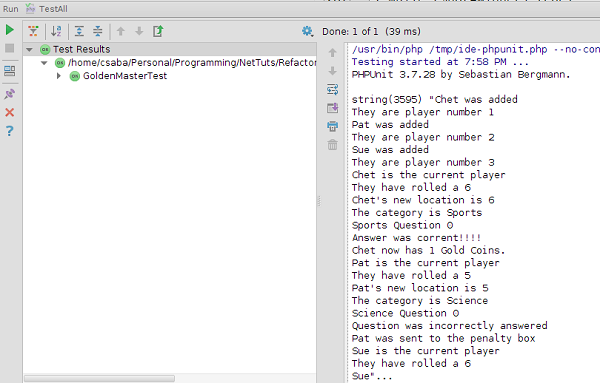Click 'The category is Sports' line
The height and width of the screenshot is (383, 600).
coord(417,213)
